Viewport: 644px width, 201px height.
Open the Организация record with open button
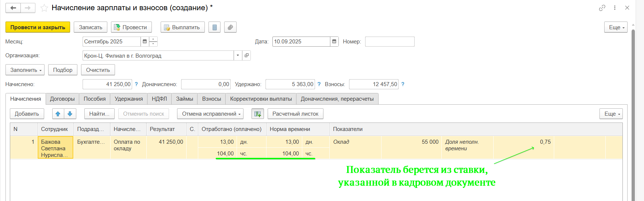(x=246, y=55)
